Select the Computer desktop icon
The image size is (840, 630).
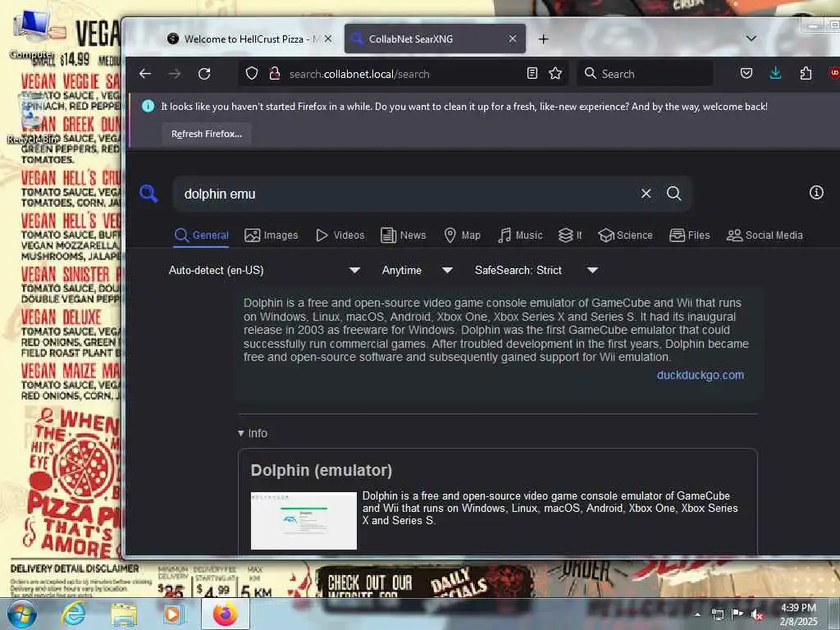[x=32, y=34]
